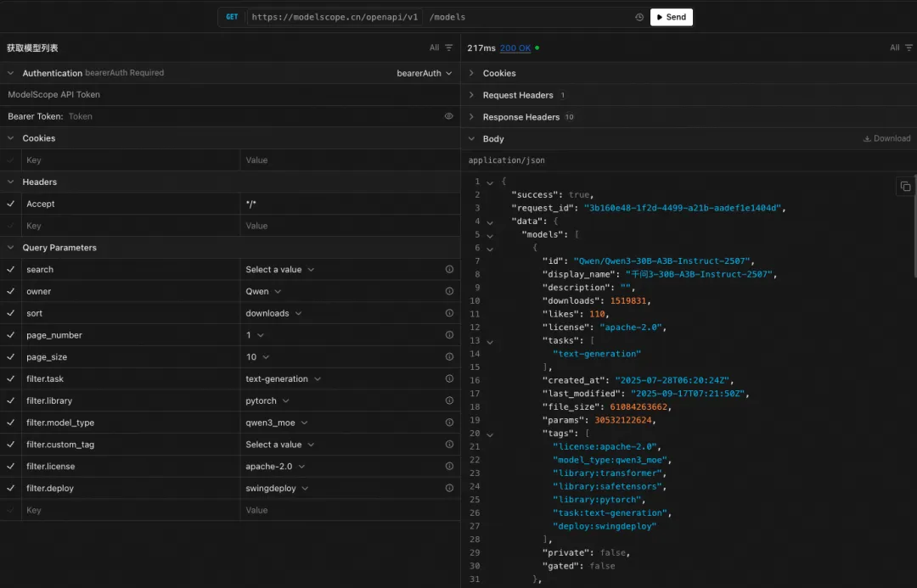Click the request history clock icon
This screenshot has height=588, width=917.
tap(639, 17)
